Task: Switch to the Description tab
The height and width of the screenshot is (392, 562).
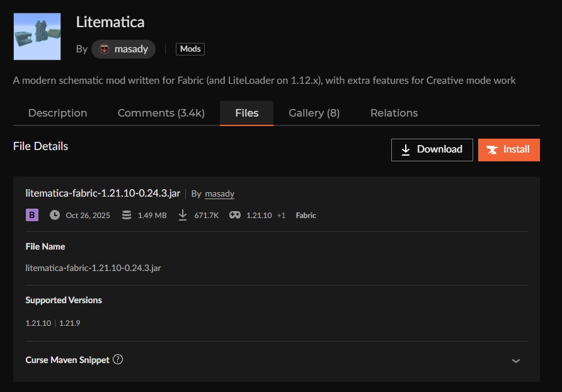Action: [x=58, y=113]
